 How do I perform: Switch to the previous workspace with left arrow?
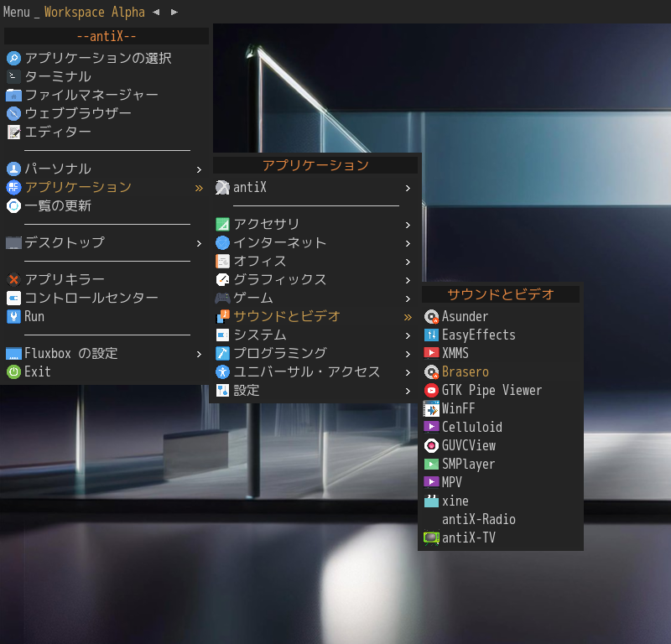click(156, 13)
